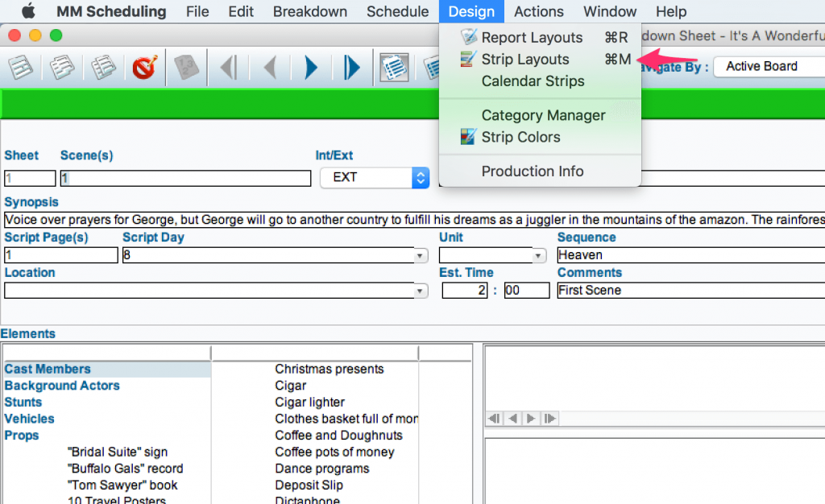Open the Actions menu
Screen dimensions: 825x504
click(539, 11)
